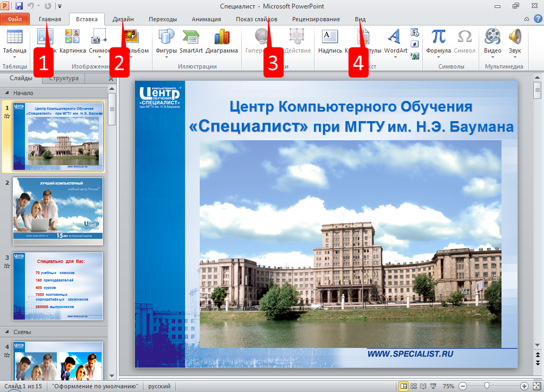Image resolution: width=544 pixels, height=392 pixels.
Task: Collapse the Начало section in slide panel
Action: point(6,93)
